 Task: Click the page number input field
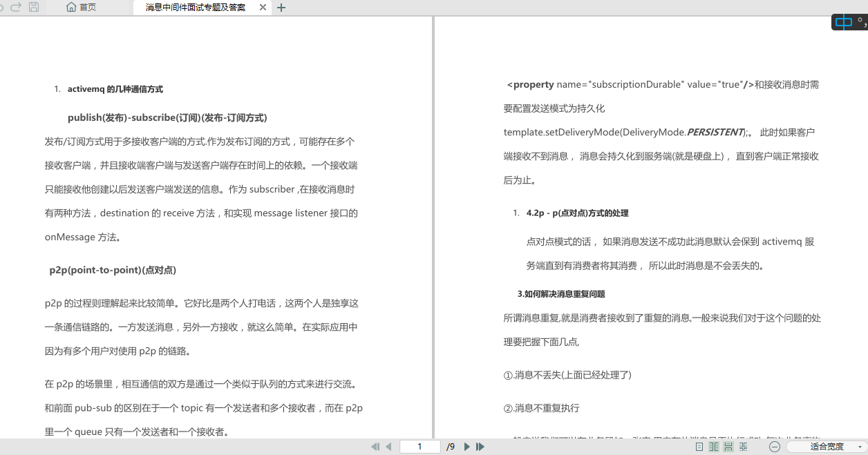(x=420, y=447)
